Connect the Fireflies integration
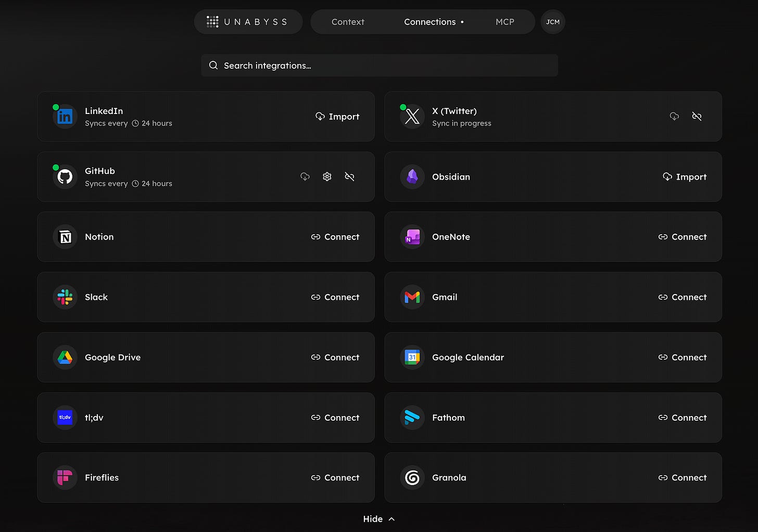The width and height of the screenshot is (758, 532). tap(335, 478)
